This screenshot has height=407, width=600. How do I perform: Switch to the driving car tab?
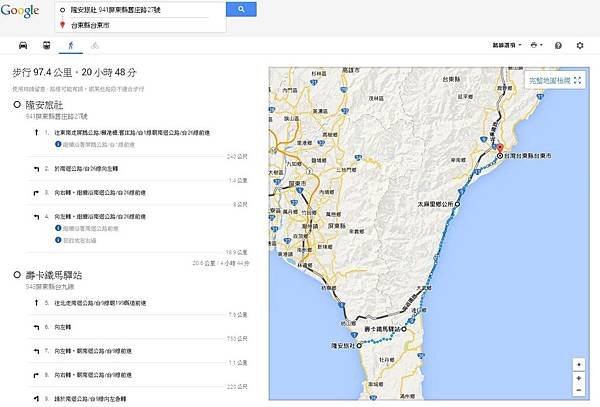click(x=23, y=46)
